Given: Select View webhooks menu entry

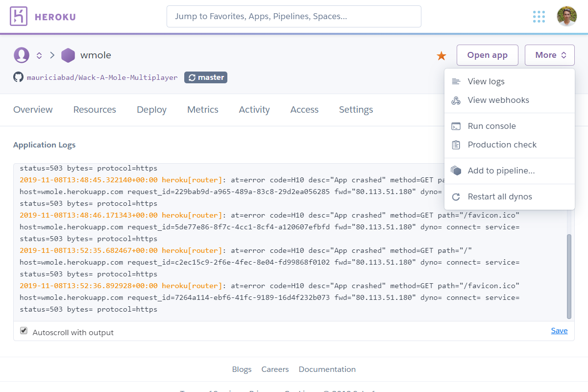Looking at the screenshot, I should [510, 100].
